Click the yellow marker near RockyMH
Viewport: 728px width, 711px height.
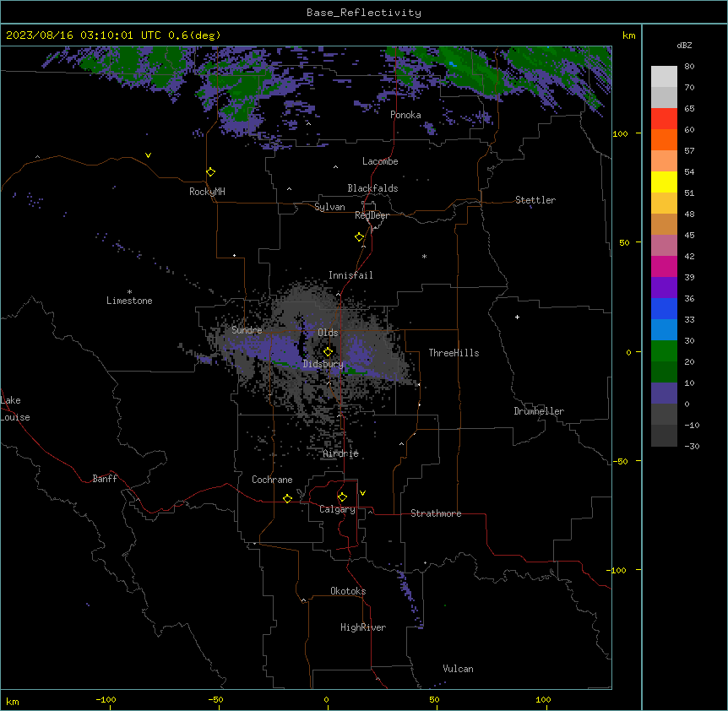tap(211, 172)
